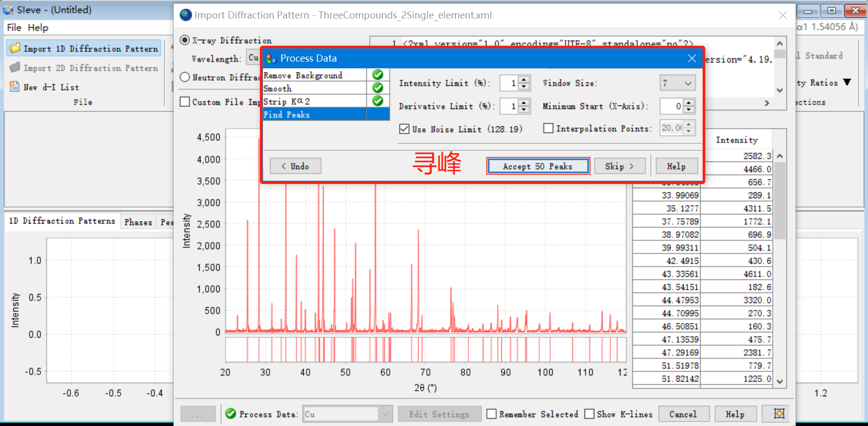Screen dimensions: 868x426
Task: Click the peak table vertical scrollbar
Action: (x=780, y=267)
